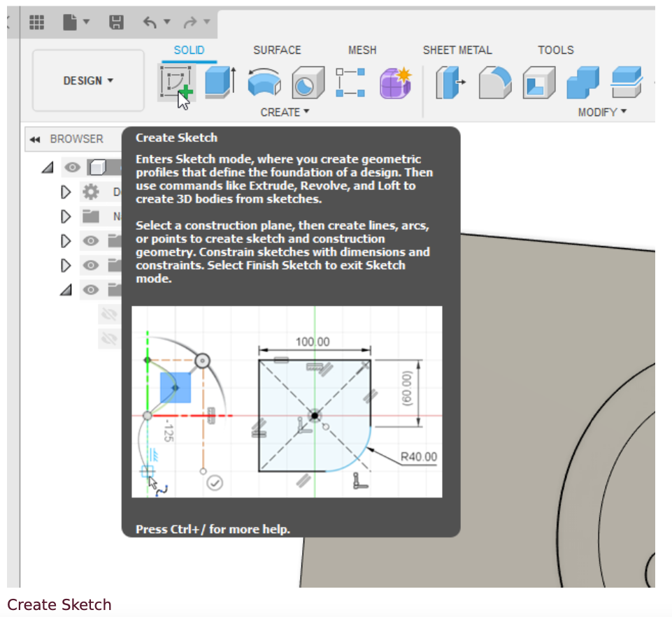Select the Fillet tool

coord(494,82)
